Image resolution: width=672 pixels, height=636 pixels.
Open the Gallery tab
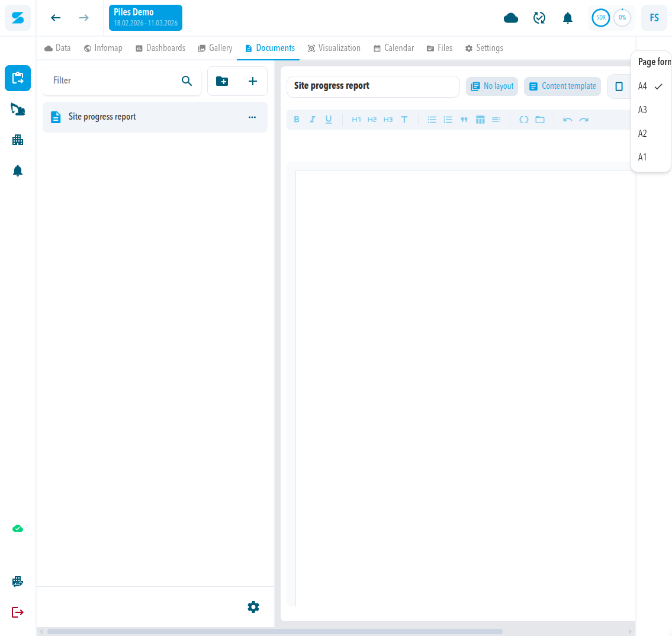click(215, 48)
